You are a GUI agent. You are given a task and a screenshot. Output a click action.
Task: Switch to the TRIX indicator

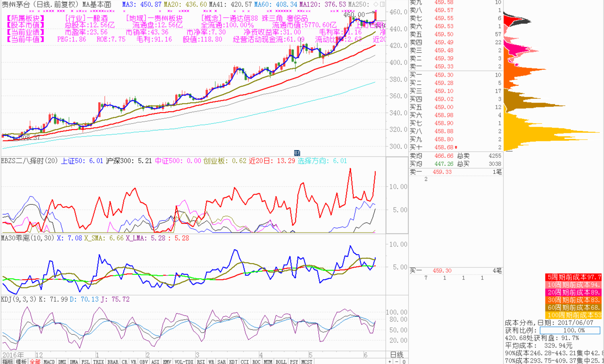(98, 362)
